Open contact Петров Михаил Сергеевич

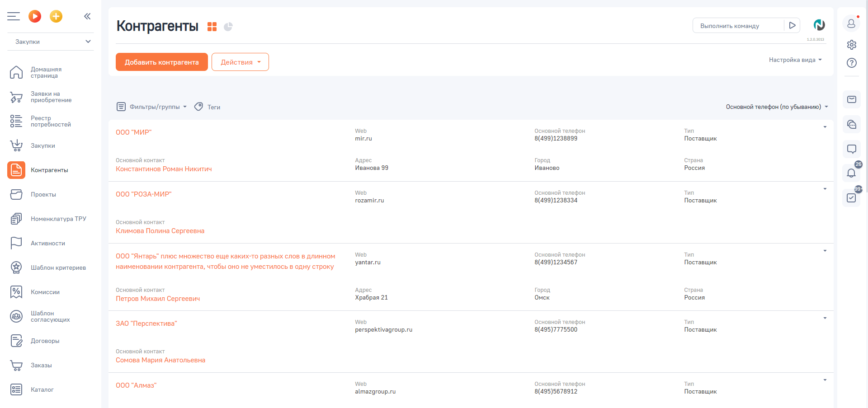158,299
